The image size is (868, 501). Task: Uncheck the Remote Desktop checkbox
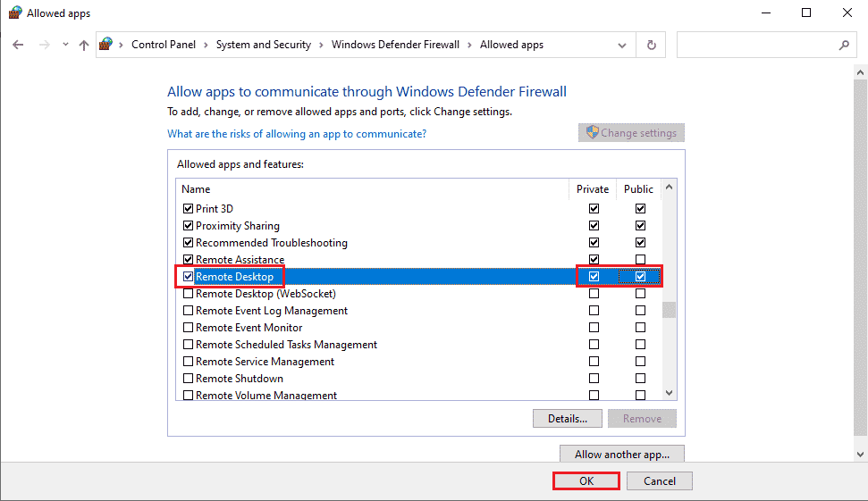pyautogui.click(x=189, y=277)
